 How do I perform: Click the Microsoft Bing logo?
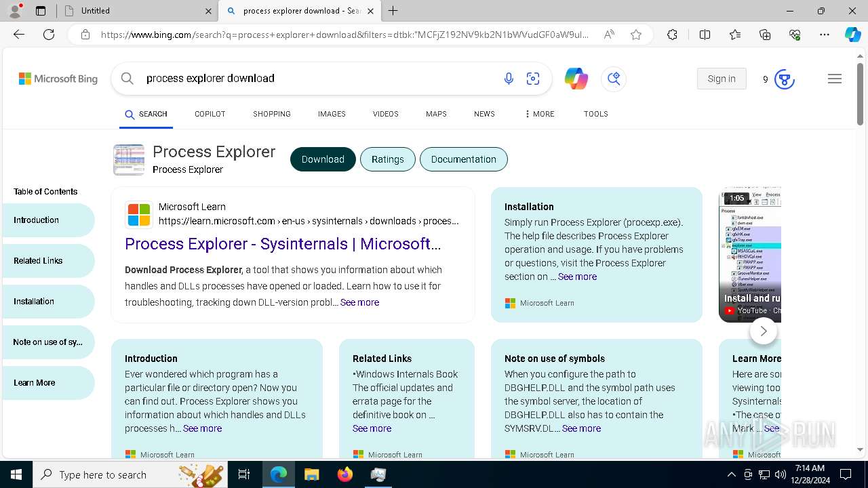(x=58, y=79)
